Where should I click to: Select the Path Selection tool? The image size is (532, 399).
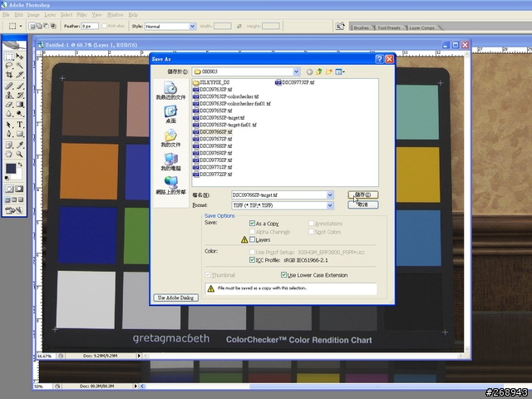[9, 125]
